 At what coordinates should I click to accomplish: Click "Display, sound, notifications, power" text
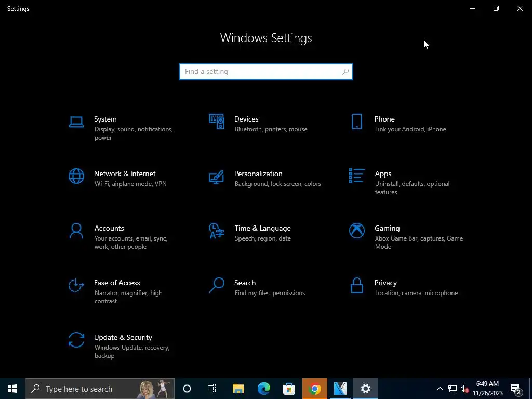pos(134,134)
